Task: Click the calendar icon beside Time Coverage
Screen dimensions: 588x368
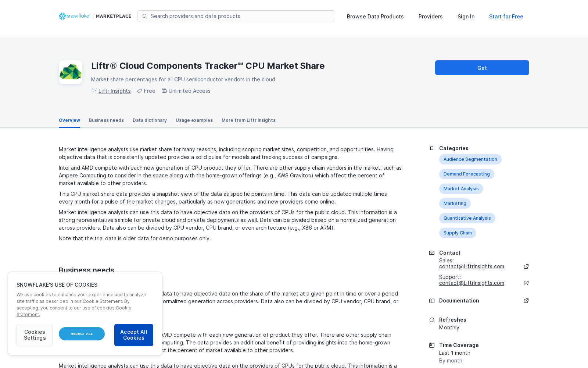Action: (x=432, y=345)
